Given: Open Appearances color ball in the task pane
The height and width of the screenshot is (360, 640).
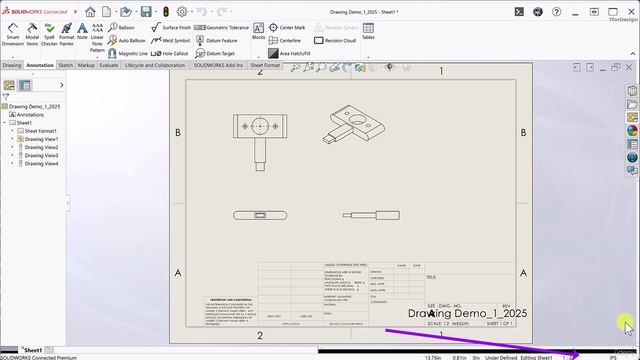Looking at the screenshot, I should point(632,131).
